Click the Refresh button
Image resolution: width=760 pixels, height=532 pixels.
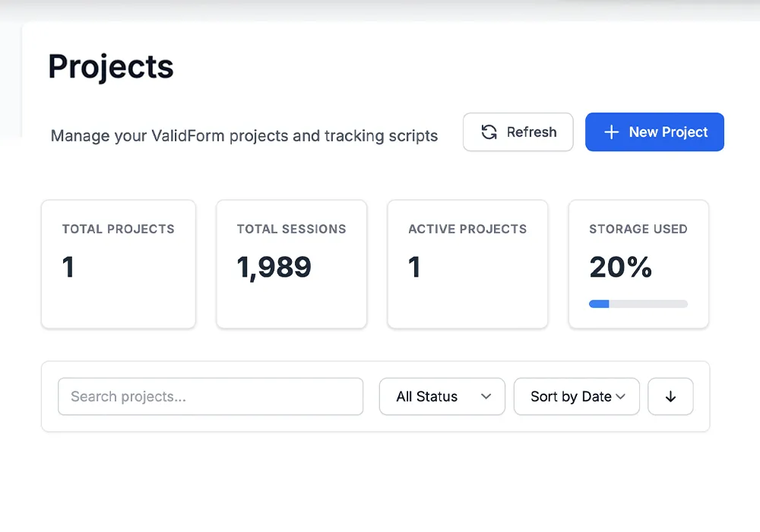coord(518,131)
